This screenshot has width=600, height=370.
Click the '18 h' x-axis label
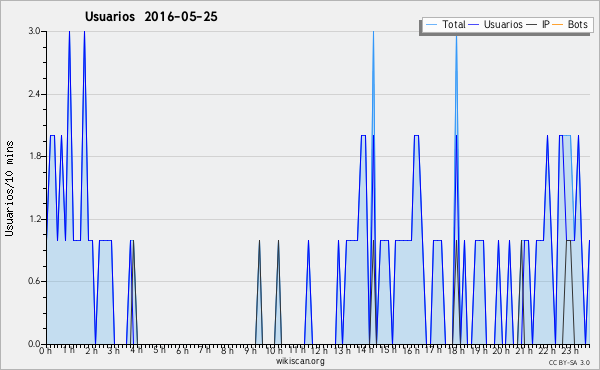(456, 351)
